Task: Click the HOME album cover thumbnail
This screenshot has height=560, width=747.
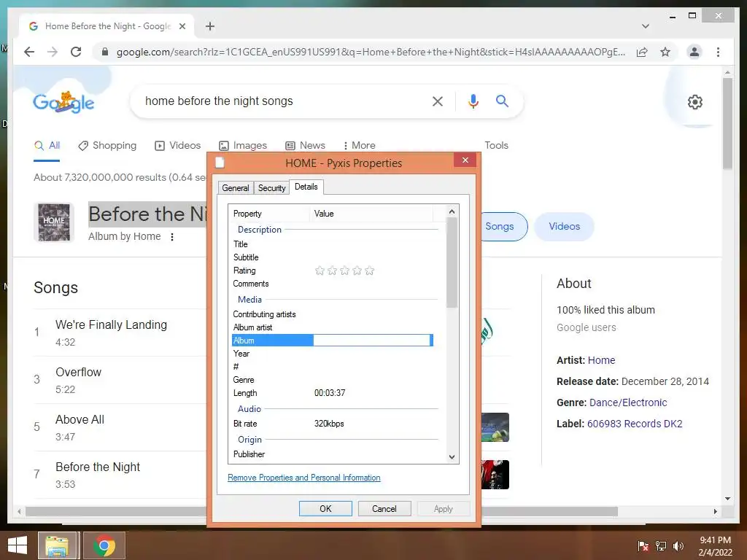Action: tap(54, 222)
